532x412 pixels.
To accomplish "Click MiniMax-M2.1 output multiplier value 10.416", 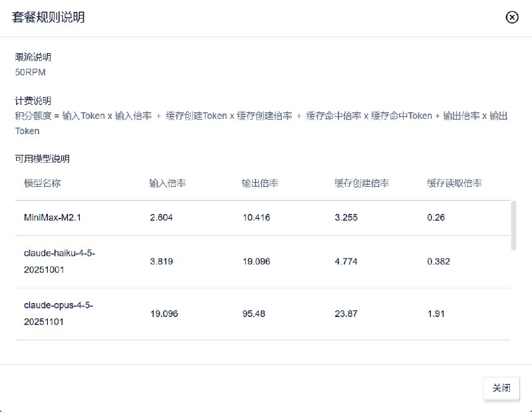I will pyautogui.click(x=256, y=217).
